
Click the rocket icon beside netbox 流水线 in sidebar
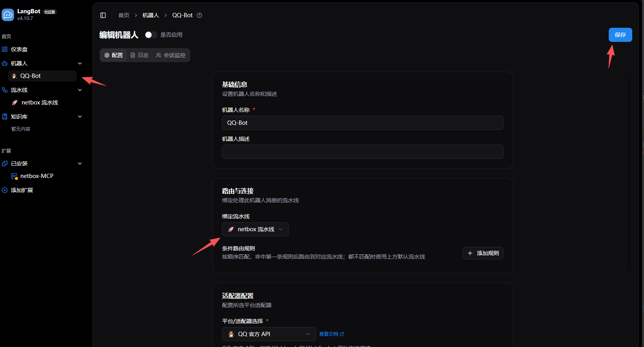click(14, 102)
